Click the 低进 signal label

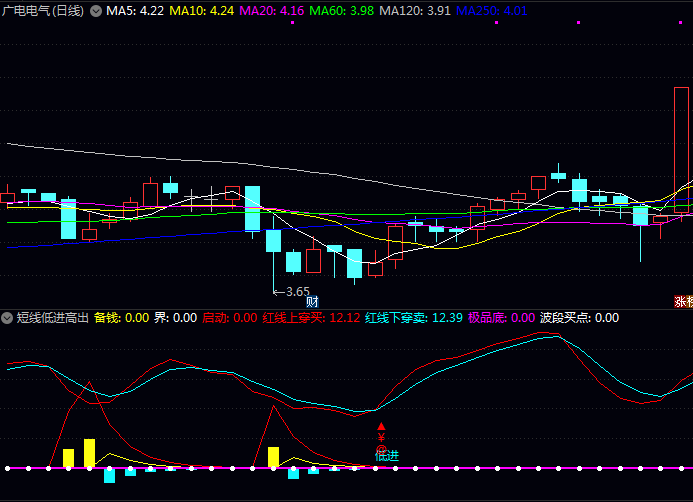click(387, 455)
